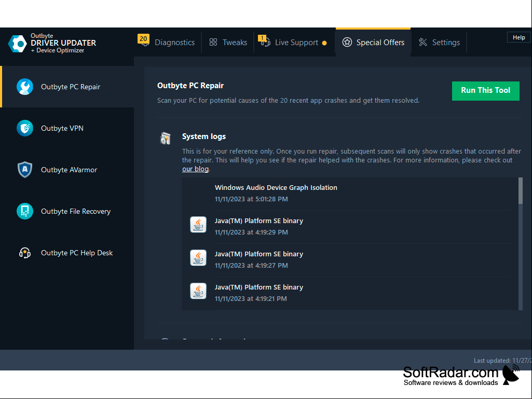
Task: Follow the 'our blog' link
Action: point(195,169)
